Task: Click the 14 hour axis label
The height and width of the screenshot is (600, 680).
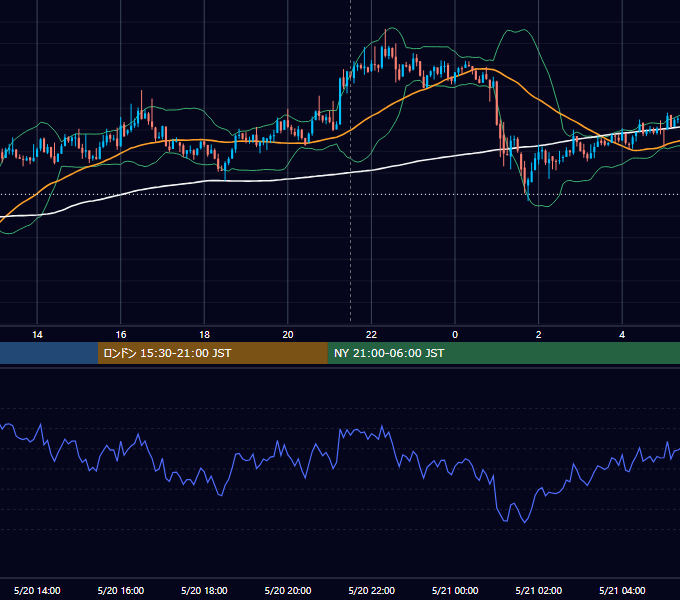Action: [37, 335]
